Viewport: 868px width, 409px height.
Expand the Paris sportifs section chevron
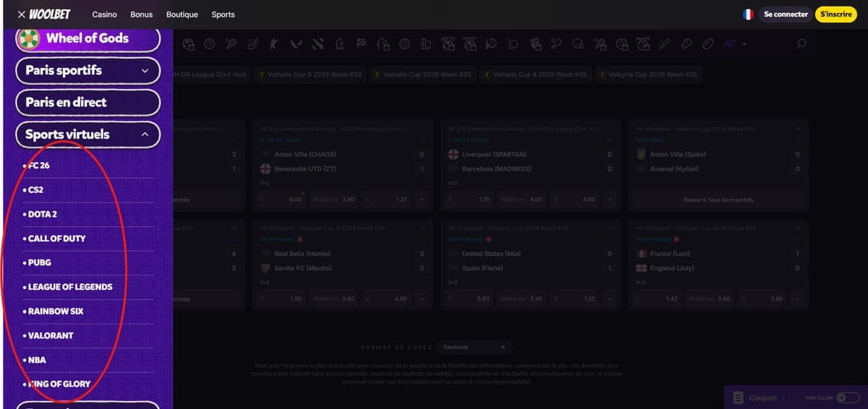[x=145, y=71]
